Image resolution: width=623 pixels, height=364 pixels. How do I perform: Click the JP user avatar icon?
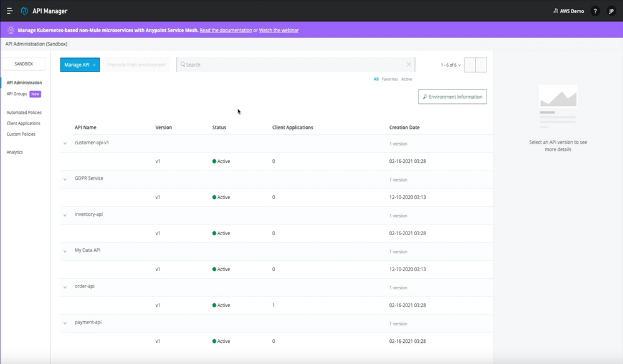click(610, 11)
